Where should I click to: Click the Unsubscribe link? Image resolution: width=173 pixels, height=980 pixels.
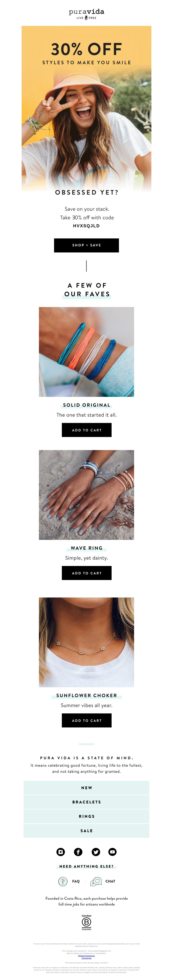[86, 958]
